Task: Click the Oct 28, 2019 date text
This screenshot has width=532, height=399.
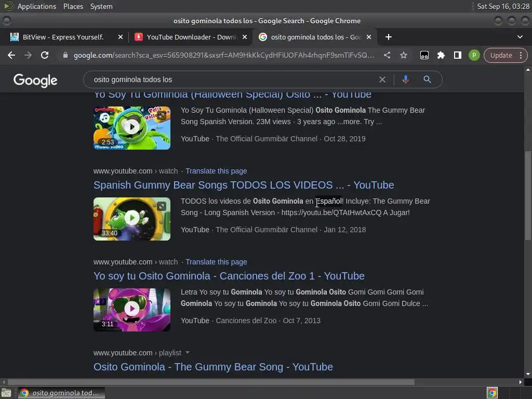Action: 344,139
